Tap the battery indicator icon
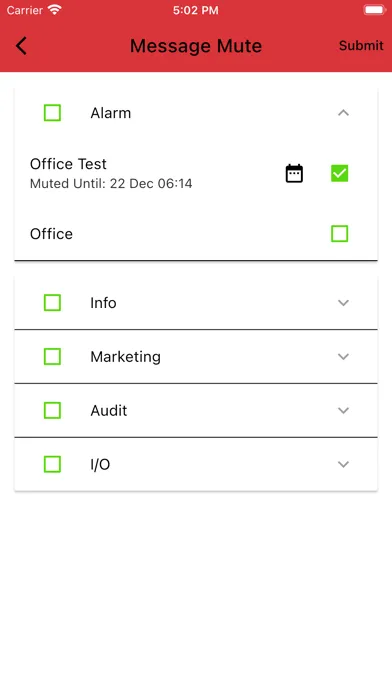This screenshot has width=392, height=696. coord(375,10)
